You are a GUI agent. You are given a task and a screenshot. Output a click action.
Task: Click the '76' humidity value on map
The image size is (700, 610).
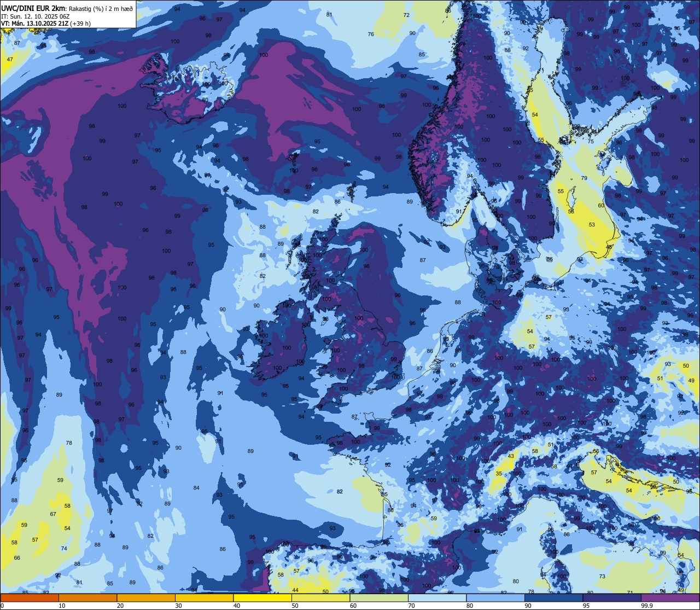371,34
